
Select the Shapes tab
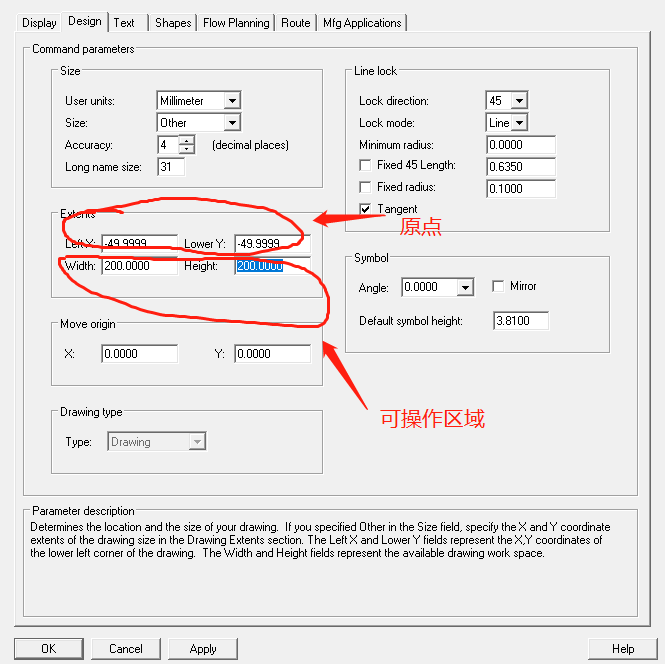(172, 22)
